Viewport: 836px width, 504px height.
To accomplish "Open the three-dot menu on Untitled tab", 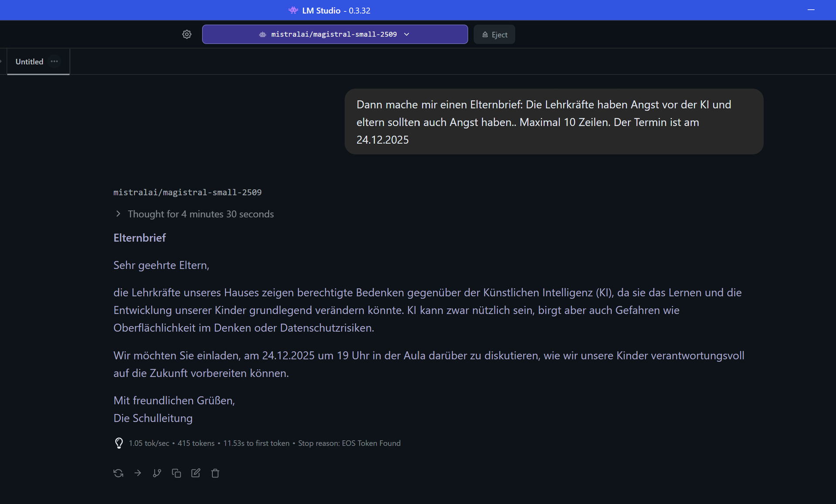I will point(54,61).
